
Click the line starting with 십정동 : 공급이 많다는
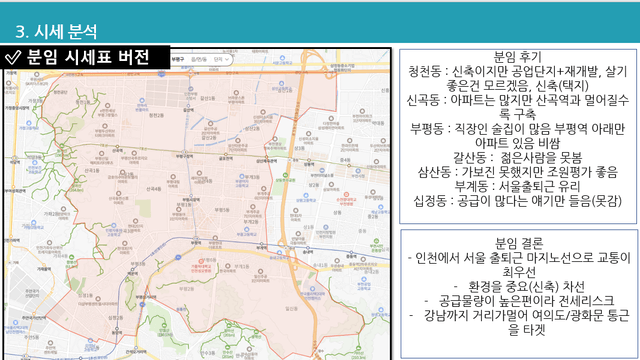point(518,201)
